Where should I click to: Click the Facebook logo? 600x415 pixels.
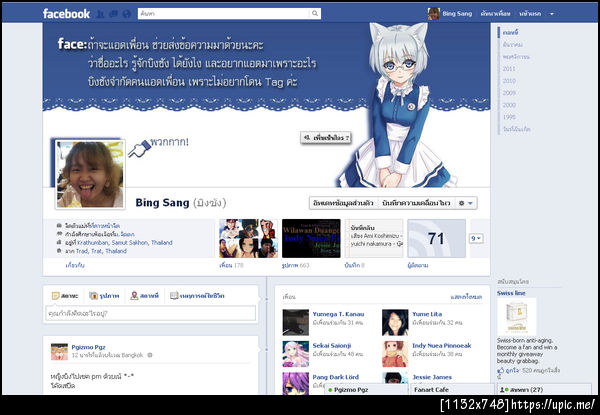66,14
